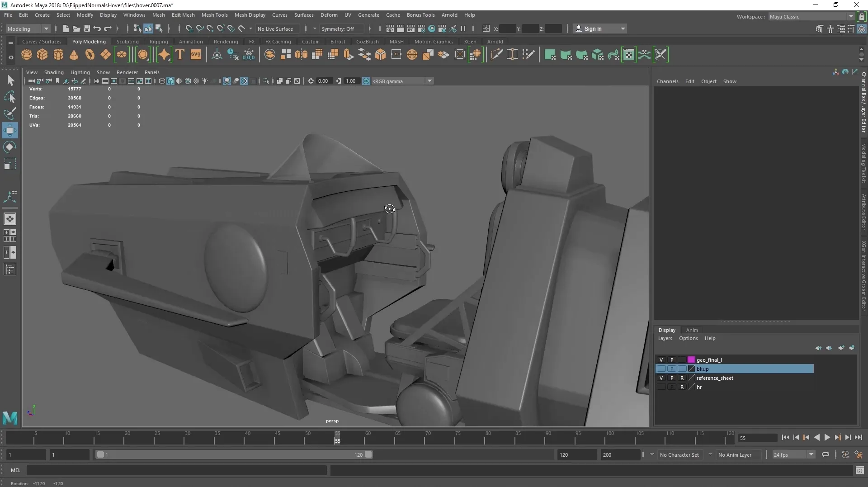
Task: Save the scene using toolbar icon
Action: point(87,28)
